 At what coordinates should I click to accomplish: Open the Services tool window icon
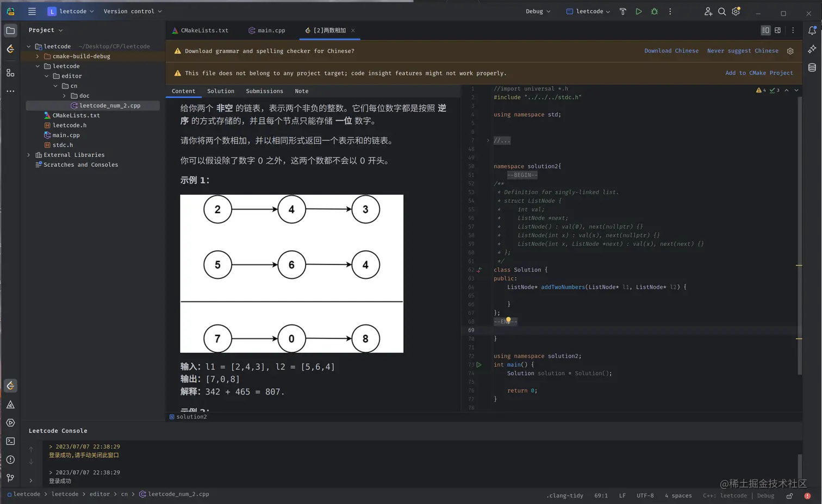click(x=10, y=423)
